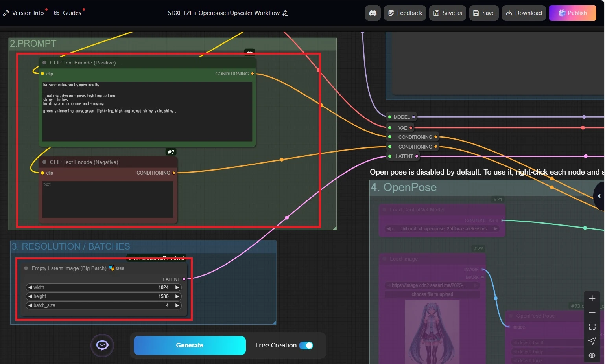605x364 pixels.
Task: Decrease batch_size with left arrow
Action: 30,305
